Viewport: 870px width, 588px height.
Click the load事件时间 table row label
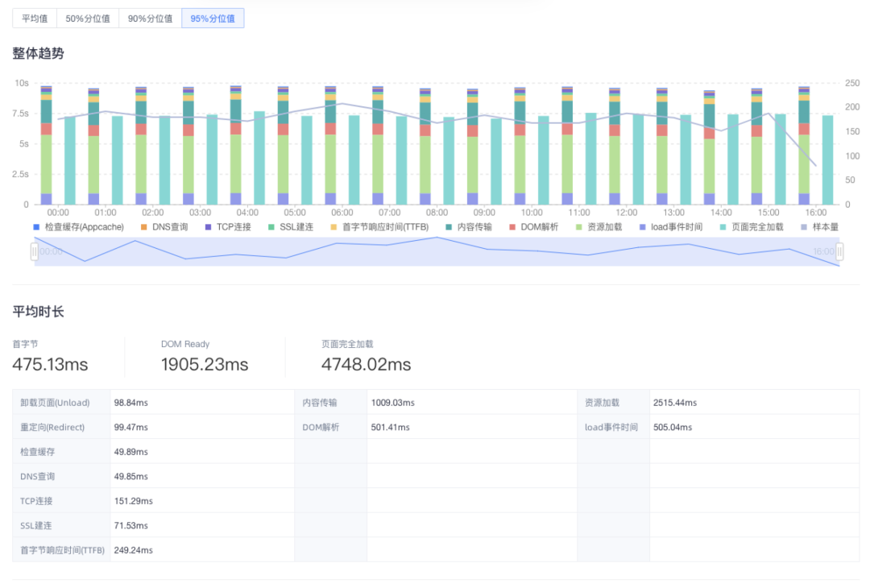click(611, 427)
